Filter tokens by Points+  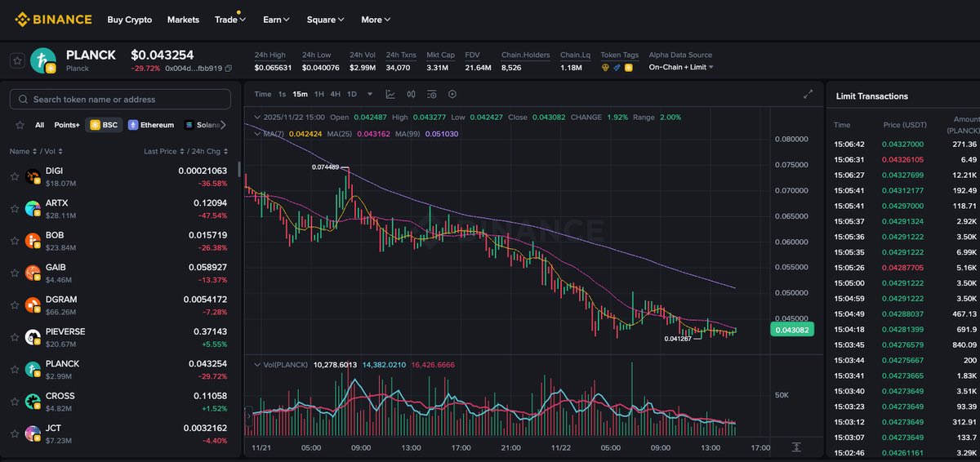pyautogui.click(x=67, y=125)
